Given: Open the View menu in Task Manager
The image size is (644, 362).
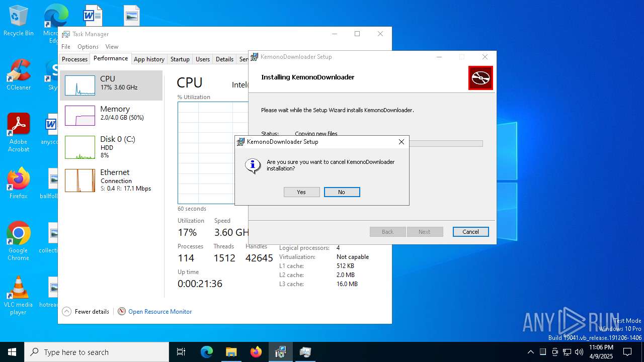Looking at the screenshot, I should tap(112, 47).
